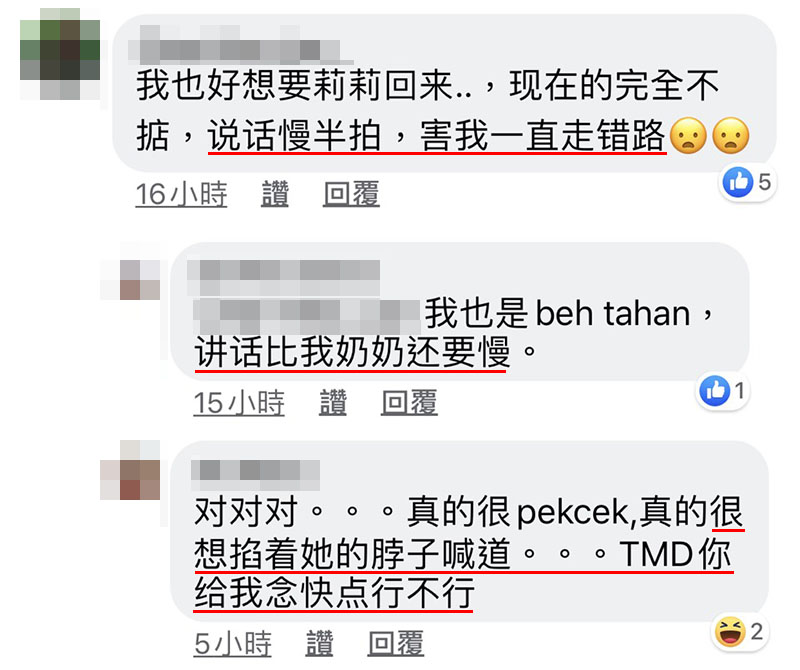The image size is (800, 670).
Task: Click the laughing emoji reaction with count 2
Action: pyautogui.click(x=739, y=631)
